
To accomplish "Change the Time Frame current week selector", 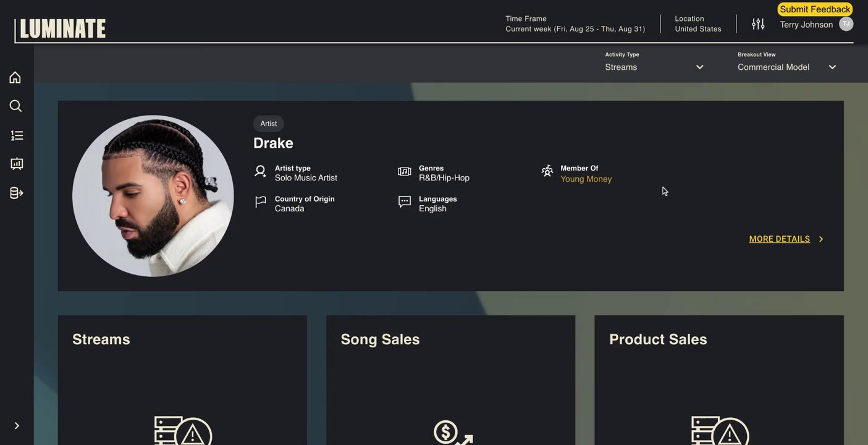I will click(575, 24).
